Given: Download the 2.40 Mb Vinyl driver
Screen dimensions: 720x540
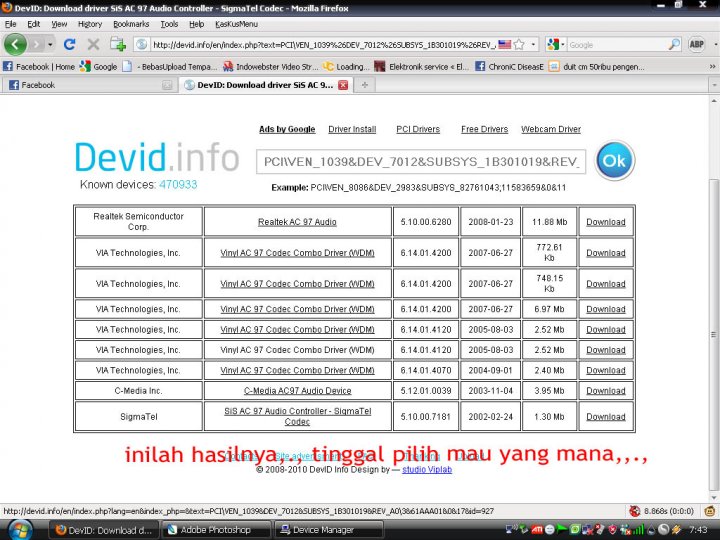Looking at the screenshot, I should (606, 370).
